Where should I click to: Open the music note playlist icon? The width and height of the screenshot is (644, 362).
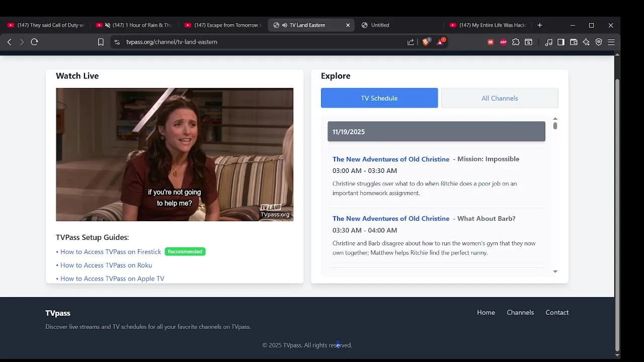click(548, 42)
